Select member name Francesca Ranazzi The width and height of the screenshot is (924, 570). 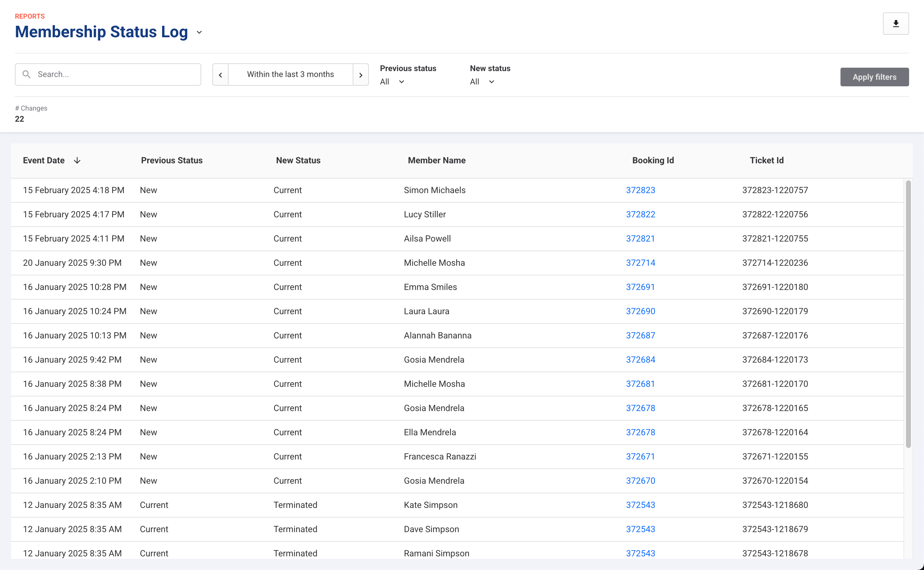pos(440,456)
